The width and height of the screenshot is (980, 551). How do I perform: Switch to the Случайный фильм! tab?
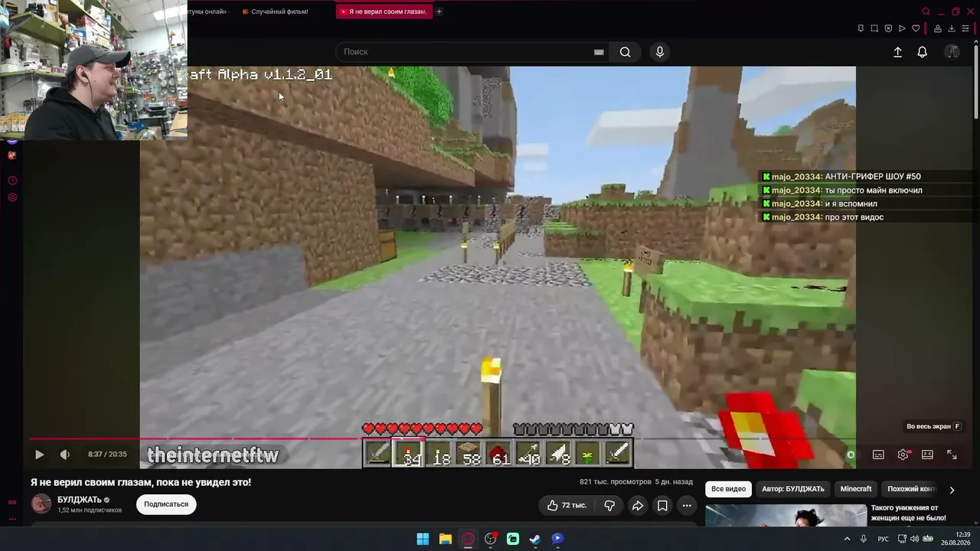click(x=279, y=11)
